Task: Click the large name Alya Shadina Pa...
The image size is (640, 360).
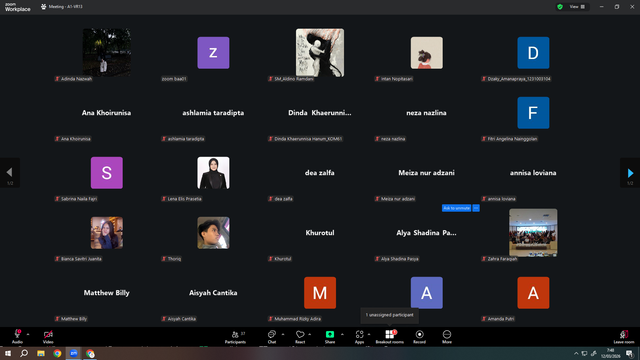Action: coord(427,233)
